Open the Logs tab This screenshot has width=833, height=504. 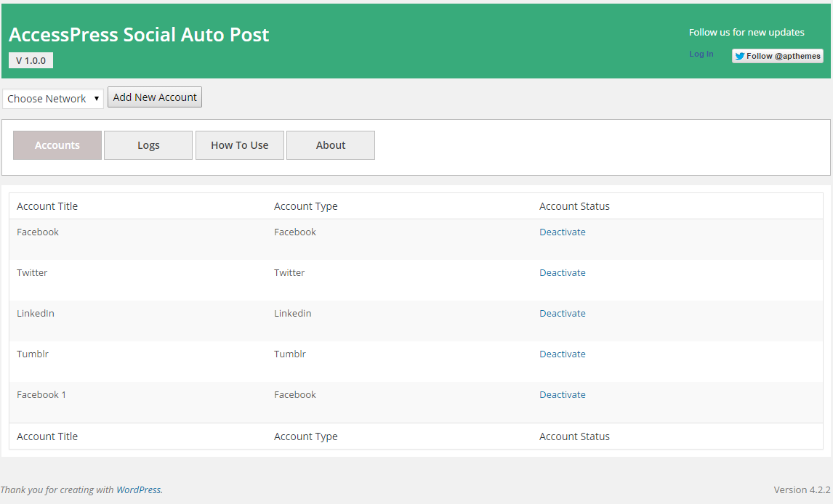[148, 145]
